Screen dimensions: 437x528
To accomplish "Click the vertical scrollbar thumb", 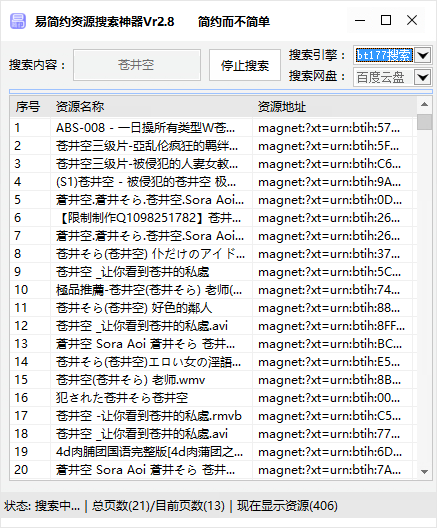I will [x=424, y=122].
